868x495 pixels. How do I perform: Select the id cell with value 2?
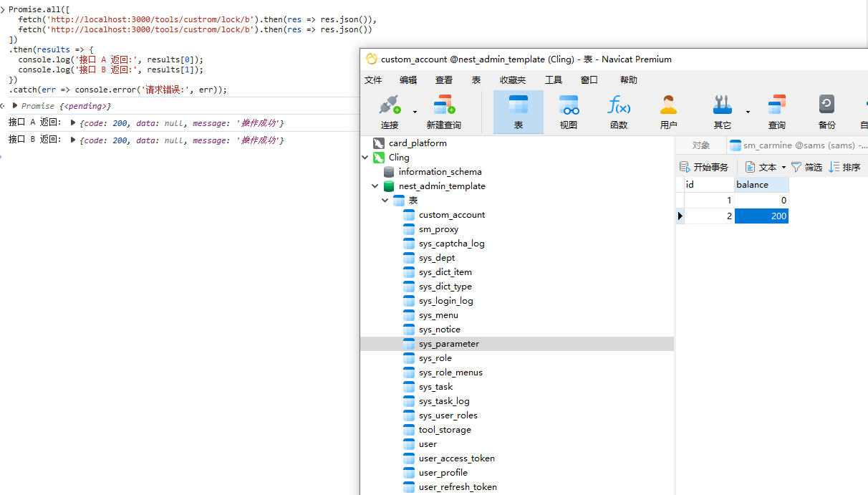click(x=709, y=216)
